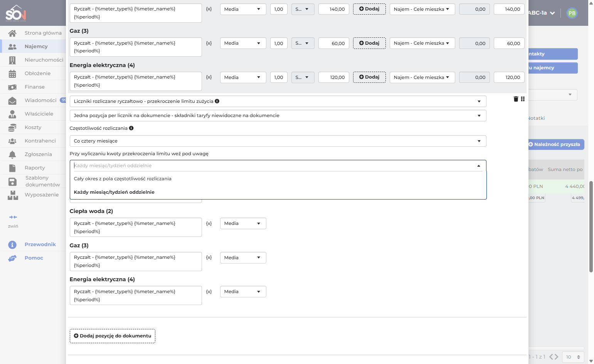Delete the position using trash icon
The width and height of the screenshot is (594, 364).
516,99
